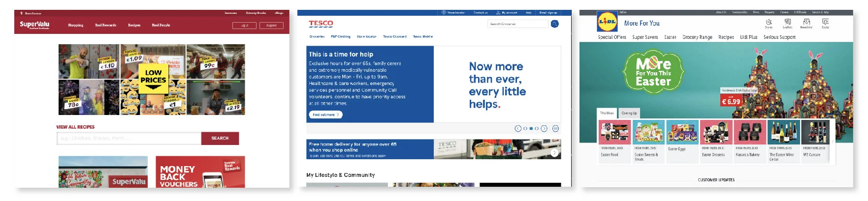Open Lidl Hassetts Bakery thumbnail
The width and height of the screenshot is (868, 201).
750,132
